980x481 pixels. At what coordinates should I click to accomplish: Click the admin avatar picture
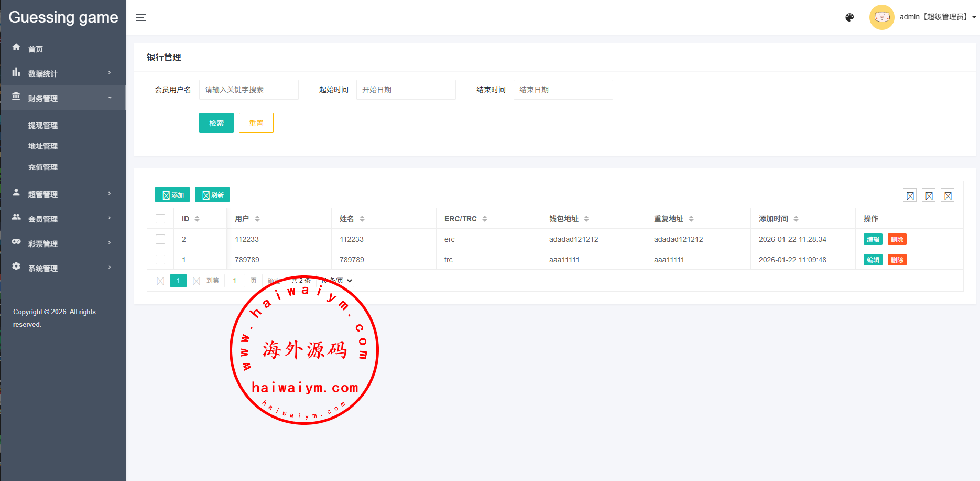pos(881,17)
